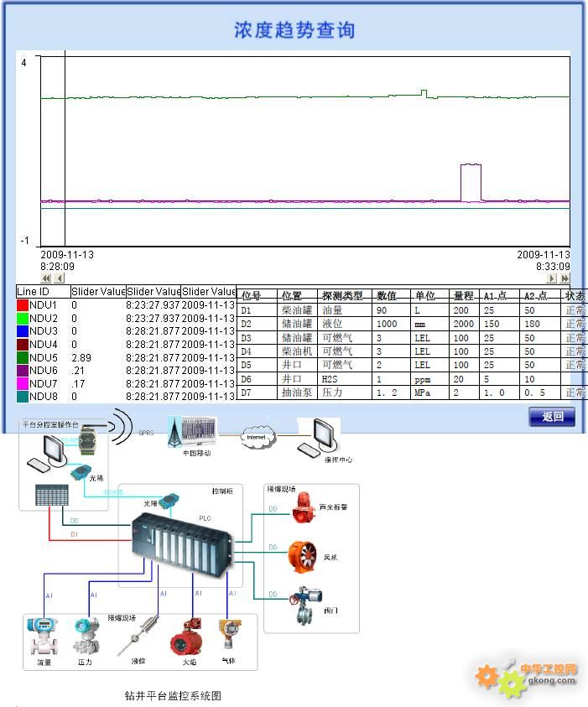Click the 压力 pressure transmitter icon
The image size is (588, 707).
[86, 637]
